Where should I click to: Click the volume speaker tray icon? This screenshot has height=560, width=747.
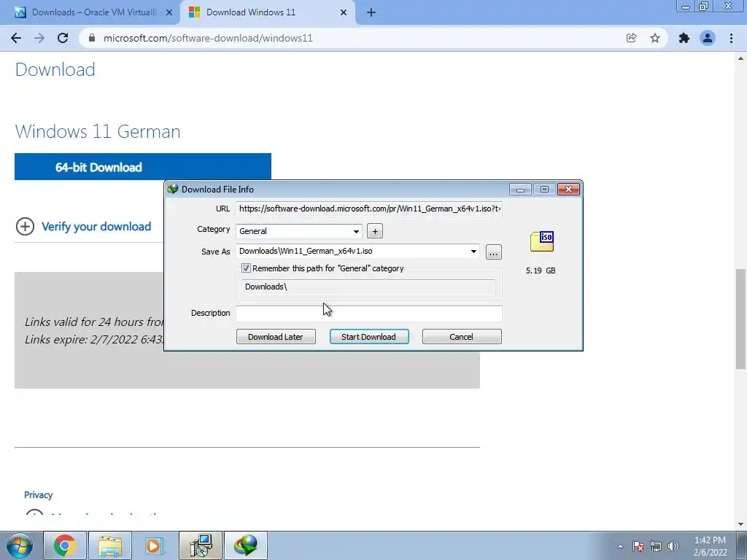[673, 546]
